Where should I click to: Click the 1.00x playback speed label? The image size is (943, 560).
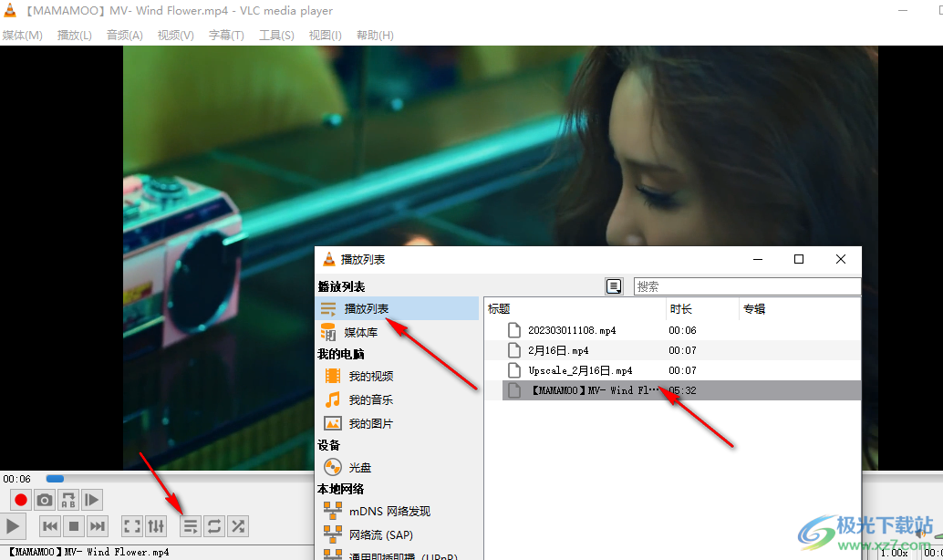coord(895,552)
